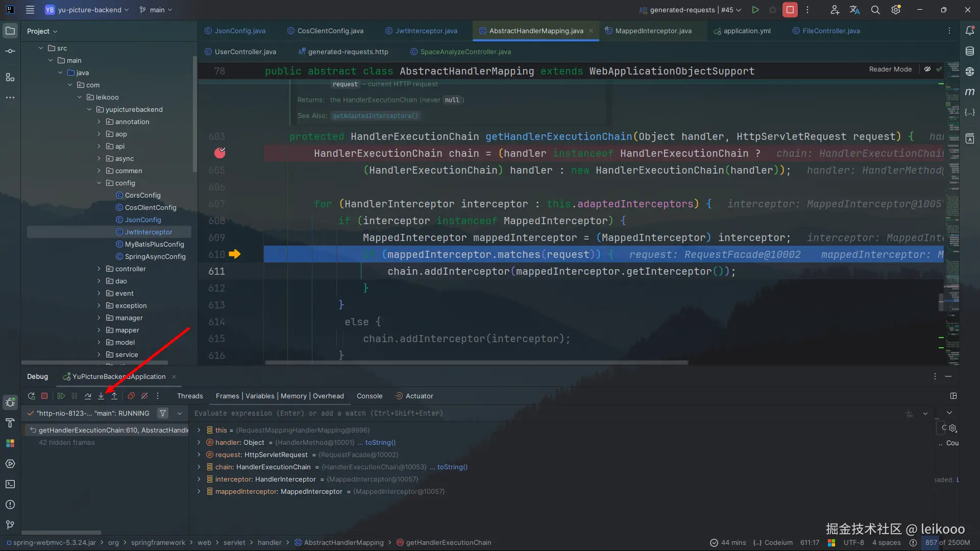The image size is (980, 551).
Task: Click UTF-8 encoding in status bar
Action: tap(853, 542)
